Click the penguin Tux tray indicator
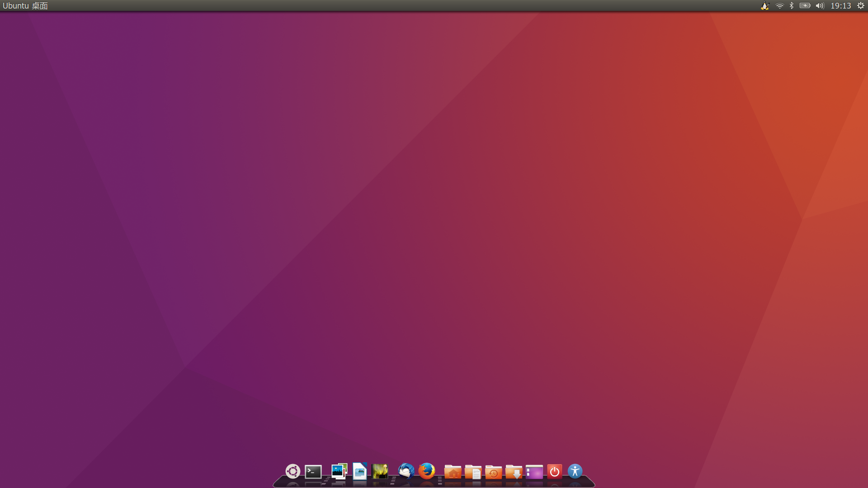This screenshot has height=488, width=868. [765, 6]
